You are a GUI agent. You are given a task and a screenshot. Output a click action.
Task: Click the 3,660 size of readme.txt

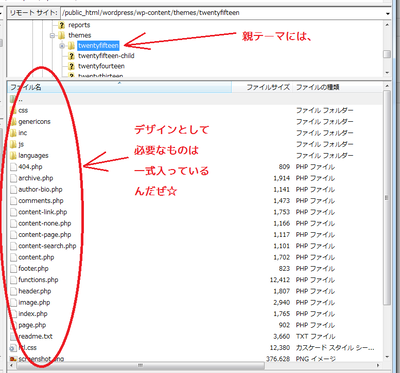pyautogui.click(x=282, y=337)
